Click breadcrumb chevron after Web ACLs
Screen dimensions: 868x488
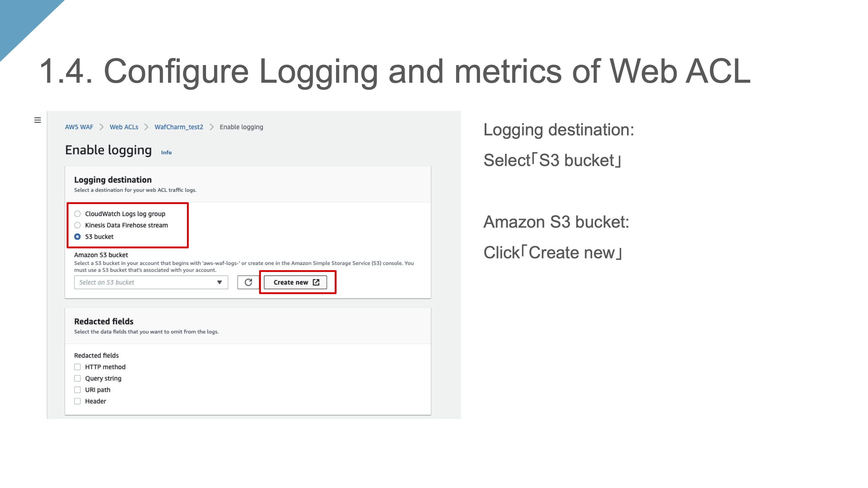[x=146, y=127]
